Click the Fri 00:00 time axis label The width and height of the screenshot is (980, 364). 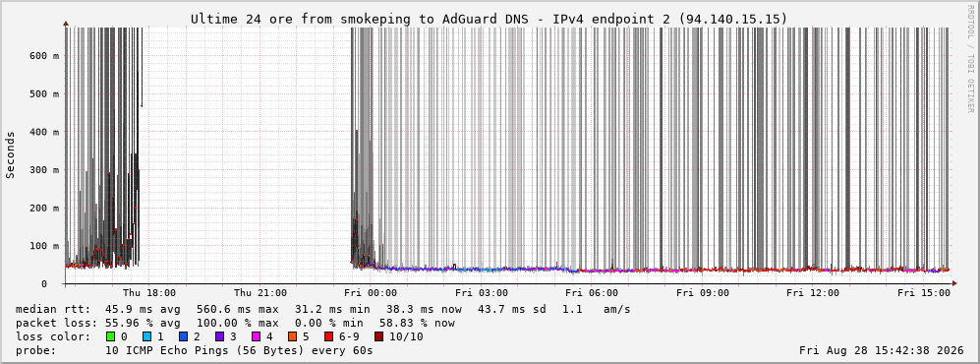[x=371, y=293]
